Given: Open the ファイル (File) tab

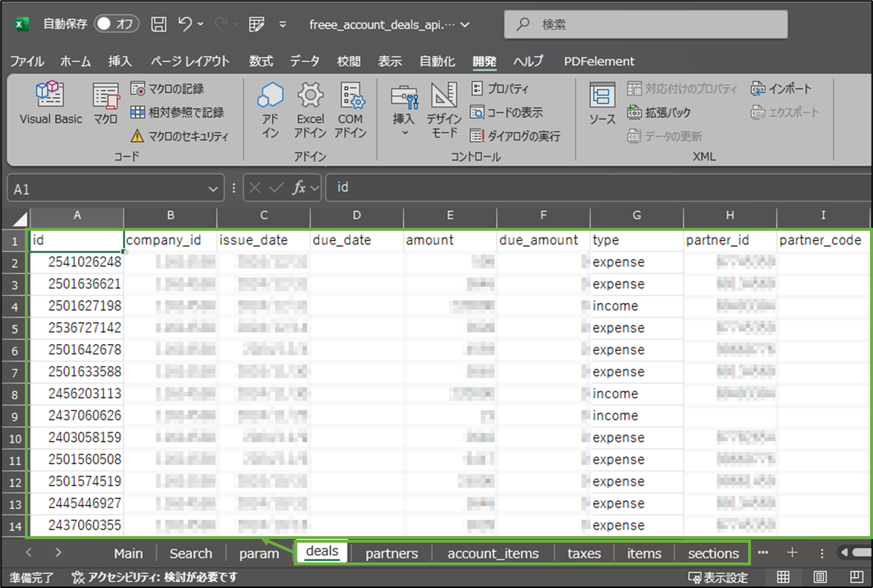Looking at the screenshot, I should (27, 61).
